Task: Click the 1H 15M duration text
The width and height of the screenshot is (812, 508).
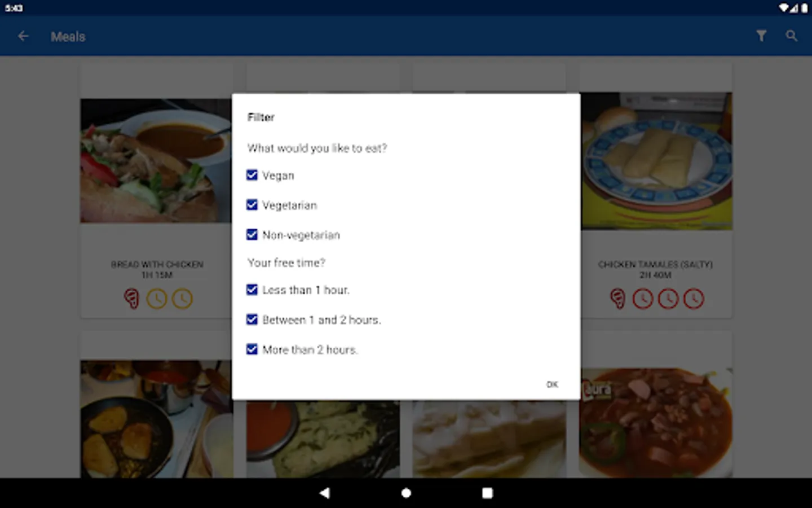Action: click(x=157, y=275)
